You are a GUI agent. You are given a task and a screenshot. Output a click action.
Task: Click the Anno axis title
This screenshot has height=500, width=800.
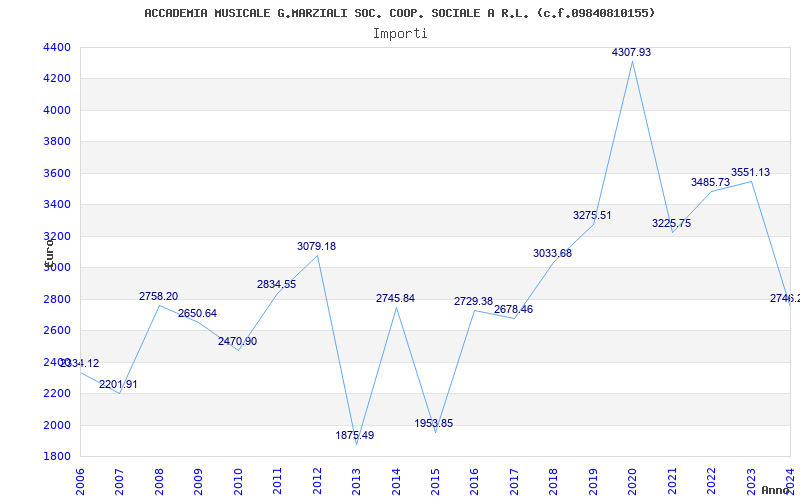point(776,490)
